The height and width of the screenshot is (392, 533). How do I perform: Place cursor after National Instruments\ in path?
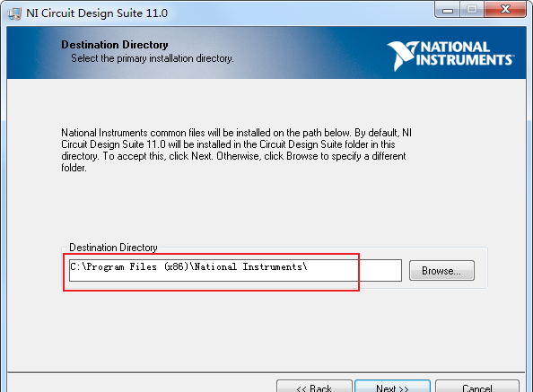309,267
